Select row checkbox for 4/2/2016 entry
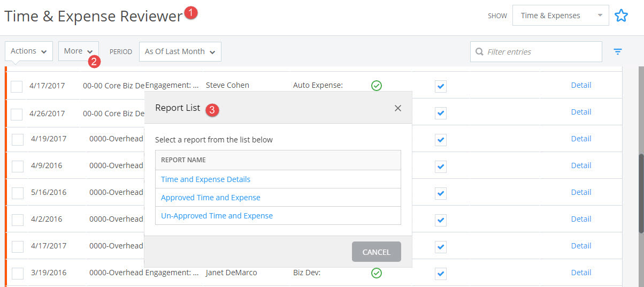Image resolution: width=644 pixels, height=287 pixels. (x=18, y=220)
